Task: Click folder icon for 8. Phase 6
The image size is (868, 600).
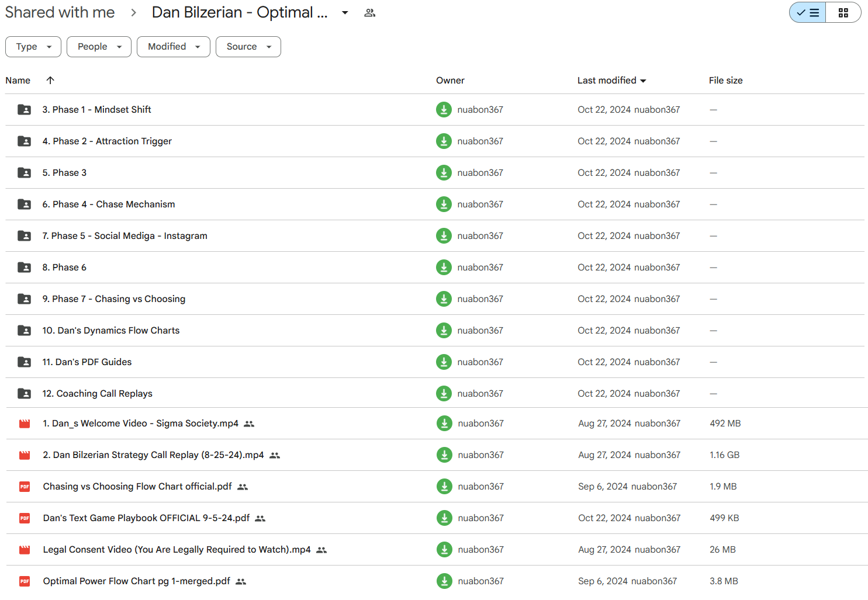Action: (25, 267)
